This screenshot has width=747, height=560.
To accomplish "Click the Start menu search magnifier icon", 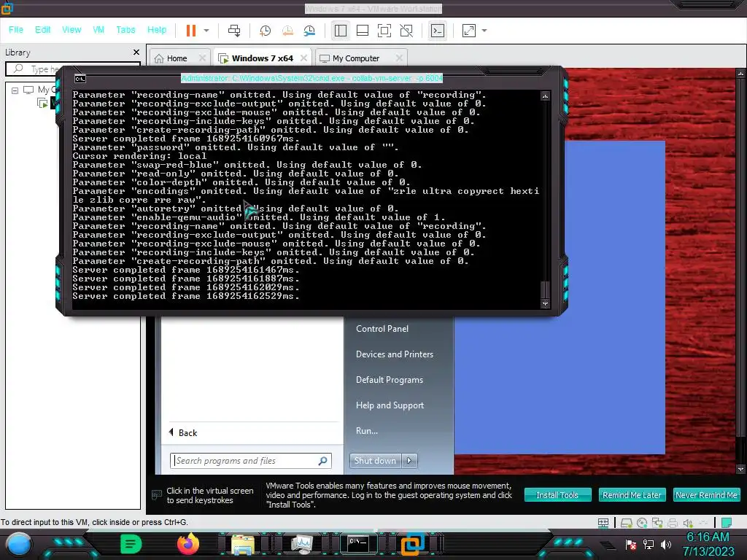I will tap(322, 461).
